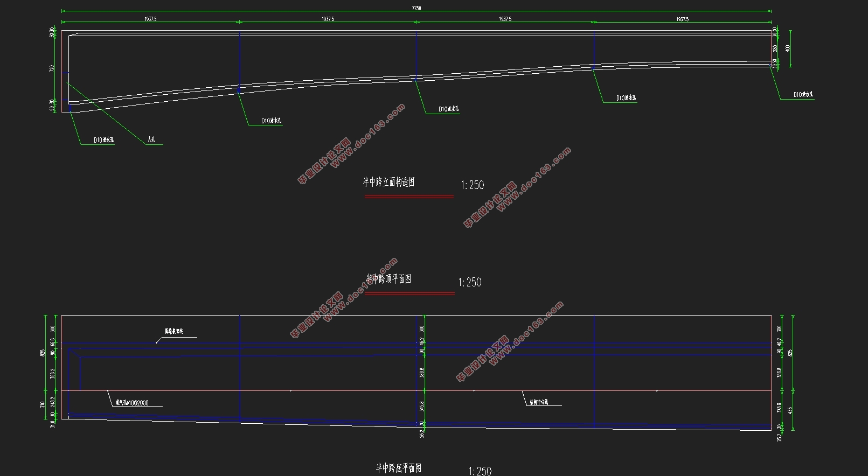Click the rightmost D10 drain hole label

[x=803, y=94]
